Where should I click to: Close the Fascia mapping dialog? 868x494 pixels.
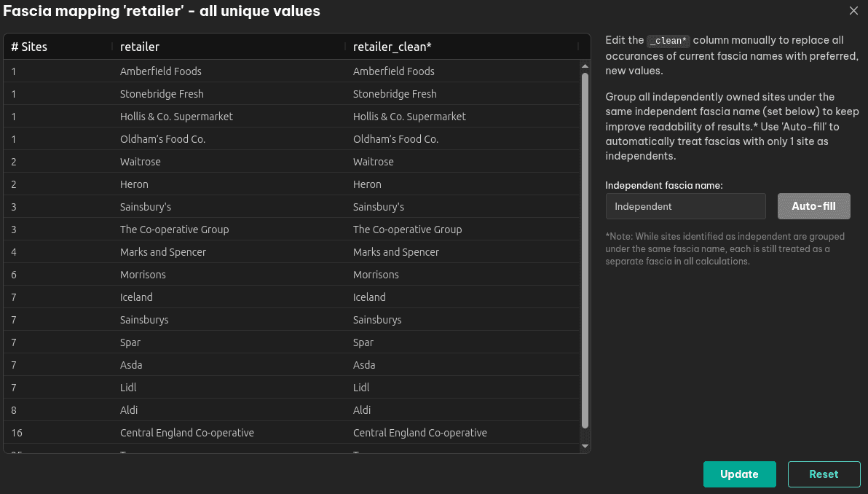point(853,10)
